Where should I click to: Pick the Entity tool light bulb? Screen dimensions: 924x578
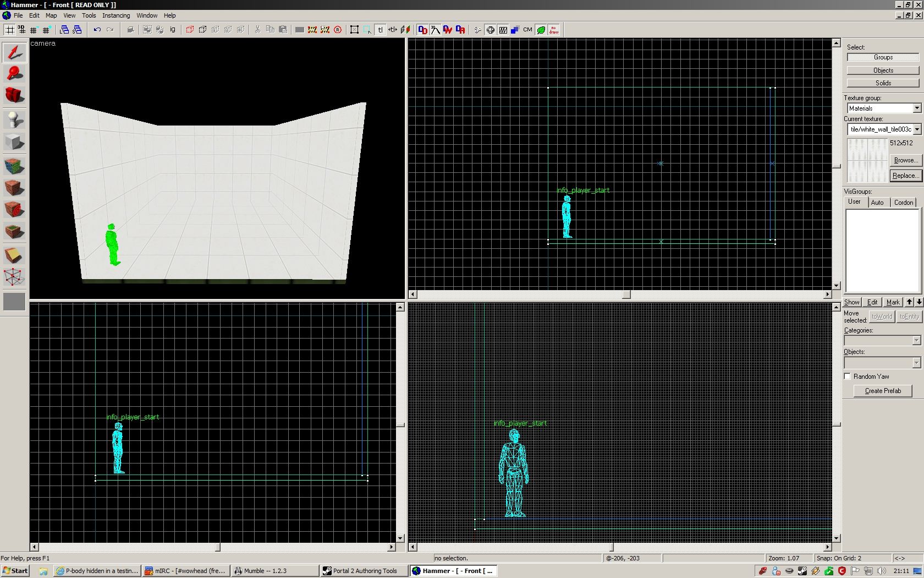pyautogui.click(x=14, y=119)
